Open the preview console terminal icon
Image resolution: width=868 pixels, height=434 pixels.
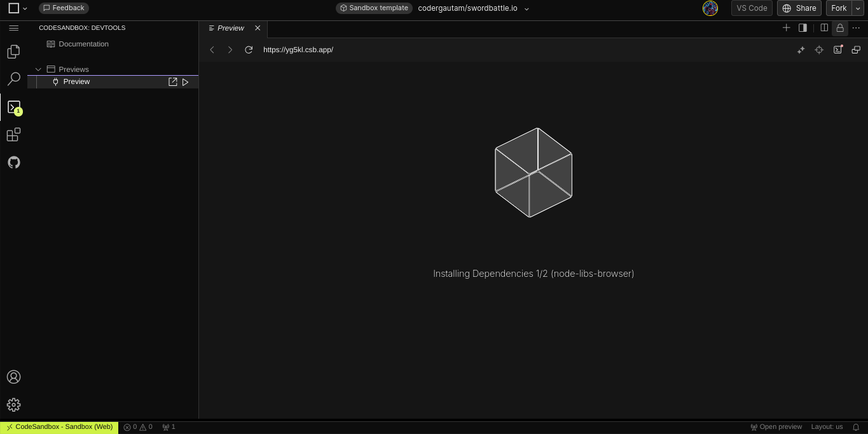(837, 50)
